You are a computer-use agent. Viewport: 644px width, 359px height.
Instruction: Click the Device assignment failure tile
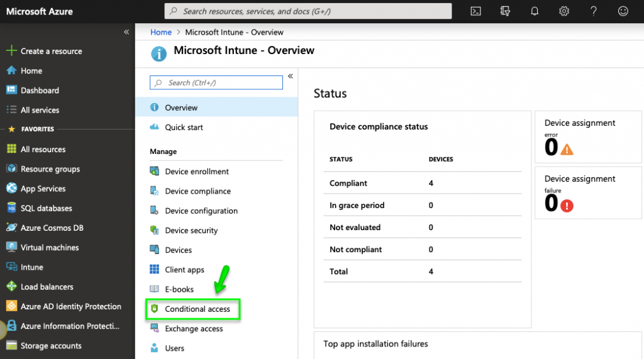[x=588, y=192]
